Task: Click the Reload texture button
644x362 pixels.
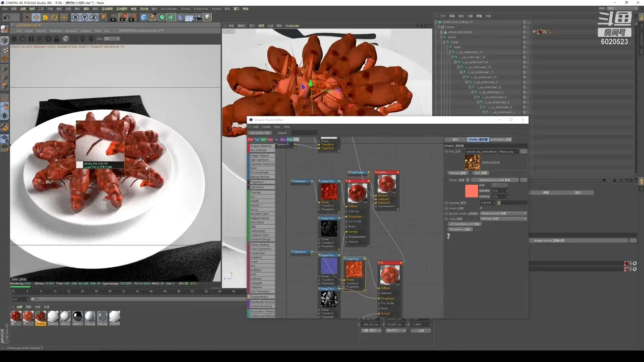Action: tap(458, 173)
